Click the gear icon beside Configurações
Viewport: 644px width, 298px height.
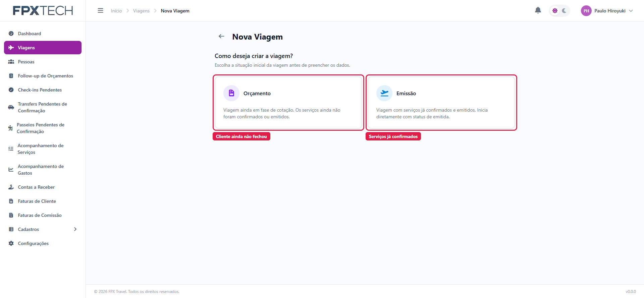[11, 243]
